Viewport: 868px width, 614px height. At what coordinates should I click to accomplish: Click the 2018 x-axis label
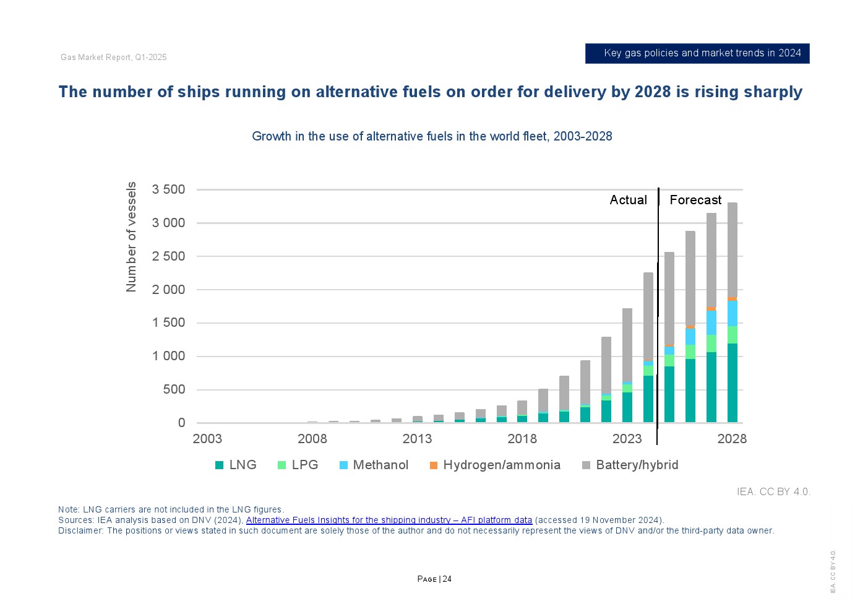(x=522, y=439)
